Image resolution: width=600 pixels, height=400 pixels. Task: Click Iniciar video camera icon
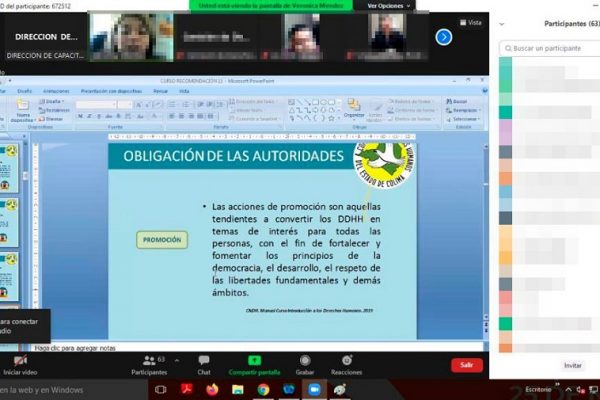[19, 360]
